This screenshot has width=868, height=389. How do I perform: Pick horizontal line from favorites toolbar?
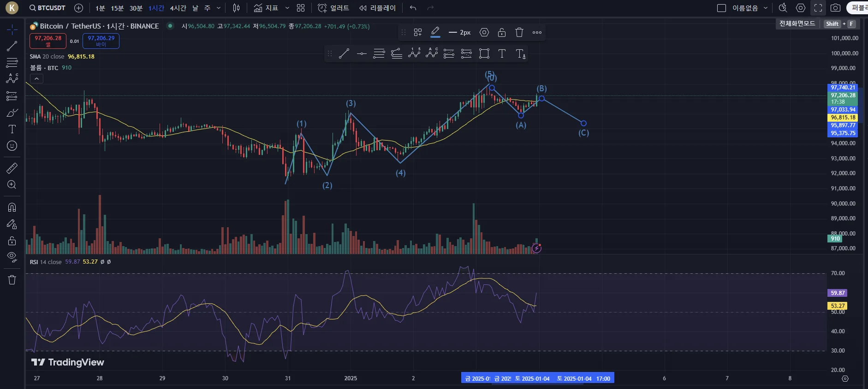[x=362, y=54]
